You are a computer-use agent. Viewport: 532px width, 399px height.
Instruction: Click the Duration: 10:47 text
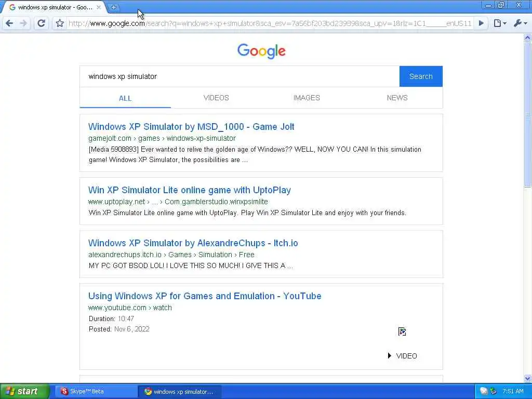111,318
